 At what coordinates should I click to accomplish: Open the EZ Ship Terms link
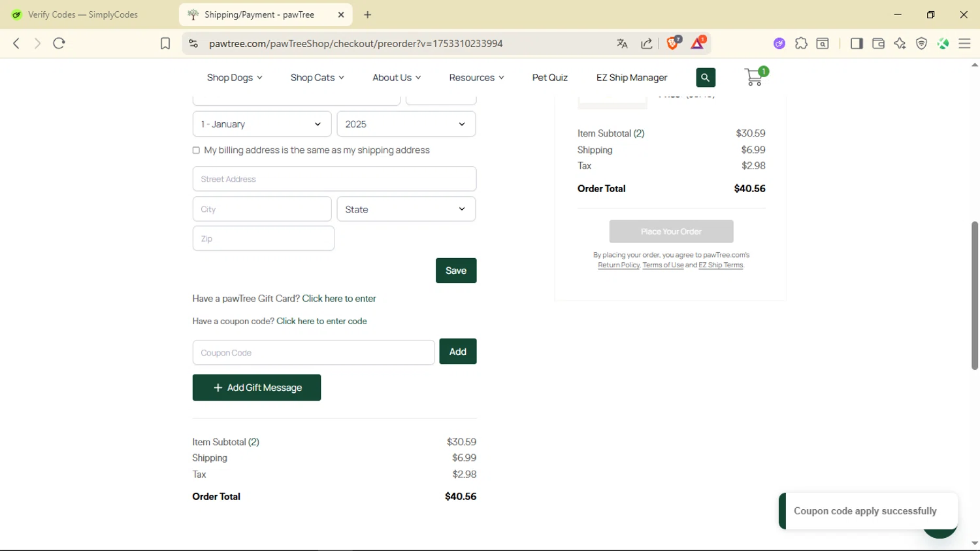[721, 265]
